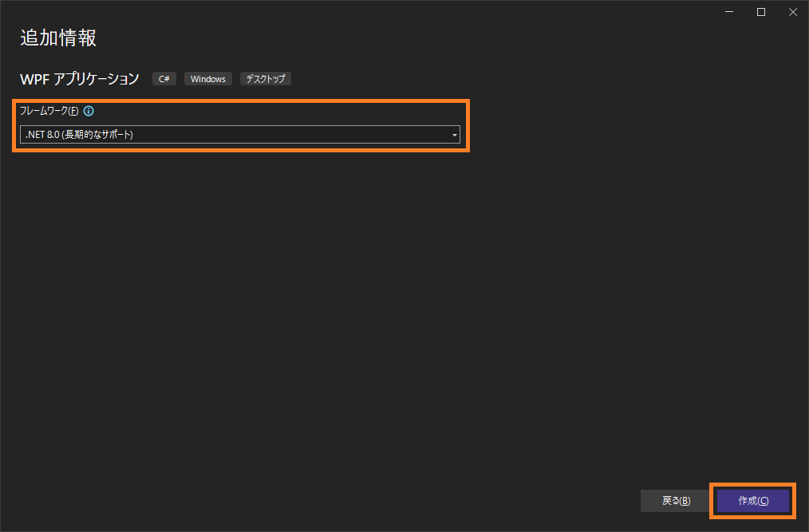Click the Windows platform tag
Screen dimensions: 809x532
click(x=208, y=79)
